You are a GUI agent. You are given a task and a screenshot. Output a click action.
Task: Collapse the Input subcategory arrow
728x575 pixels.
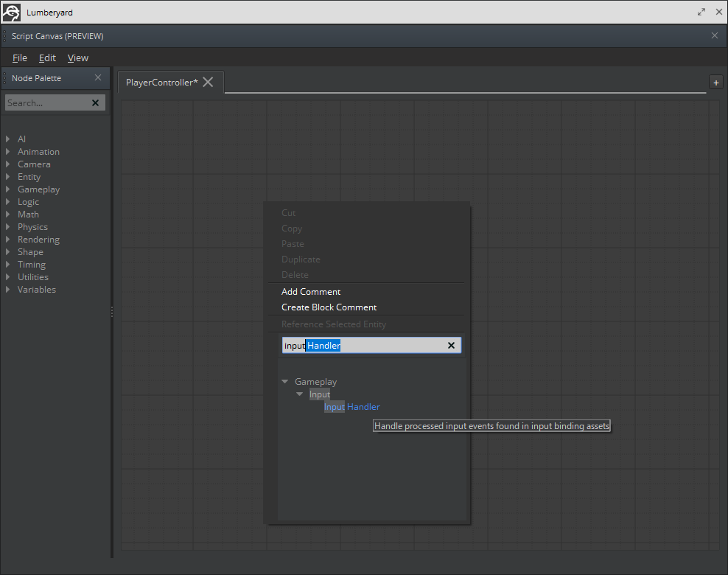pyautogui.click(x=299, y=394)
